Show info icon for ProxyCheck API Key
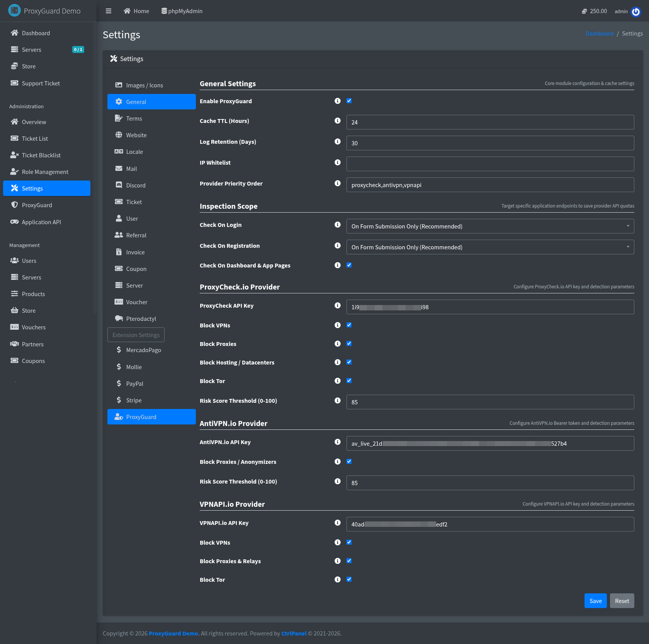Viewport: 649px width, 644px height. tap(338, 305)
